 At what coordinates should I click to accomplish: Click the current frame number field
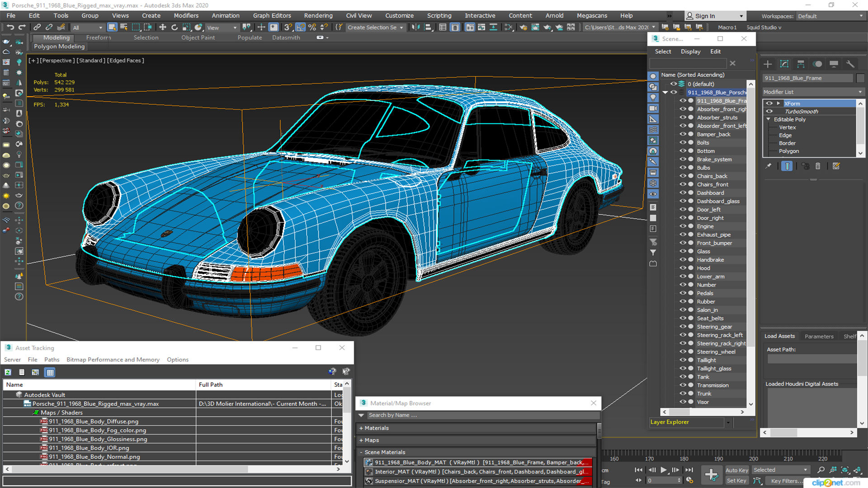pyautogui.click(x=661, y=480)
